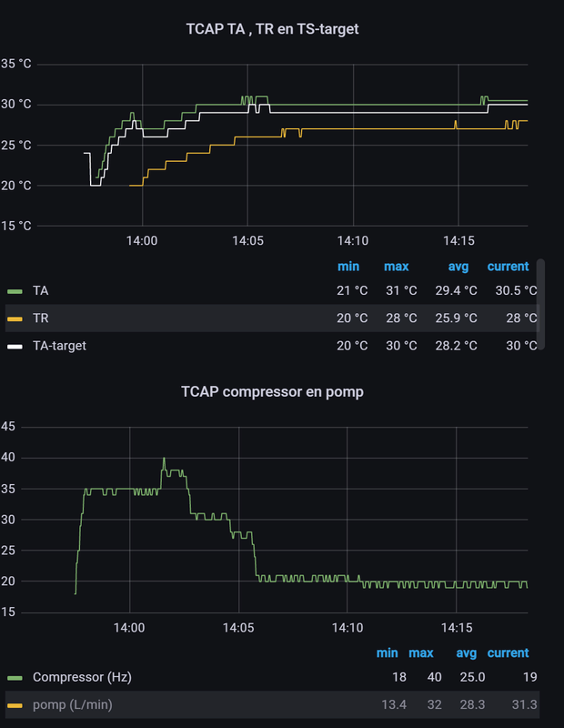564x728 pixels.
Task: Toggle the TA series in legend
Action: tap(40, 290)
